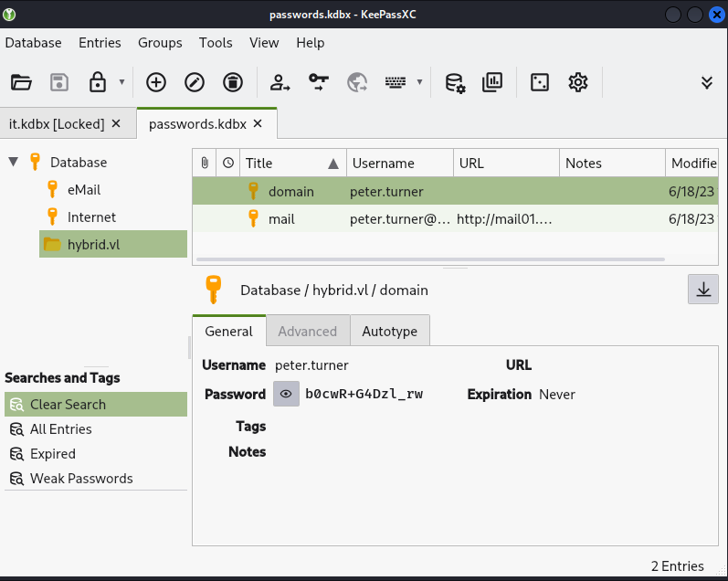728x581 pixels.
Task: Close the passwords.kdbx tab
Action: click(258, 123)
